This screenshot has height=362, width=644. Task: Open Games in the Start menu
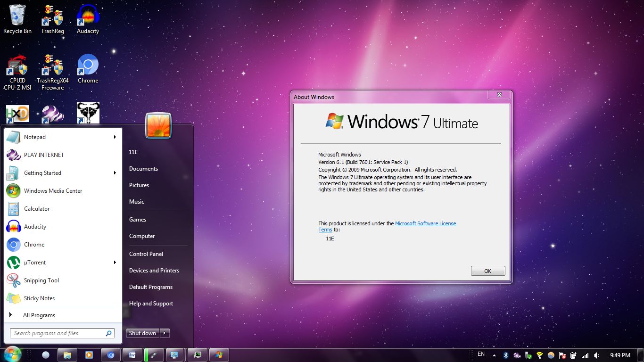pyautogui.click(x=138, y=220)
